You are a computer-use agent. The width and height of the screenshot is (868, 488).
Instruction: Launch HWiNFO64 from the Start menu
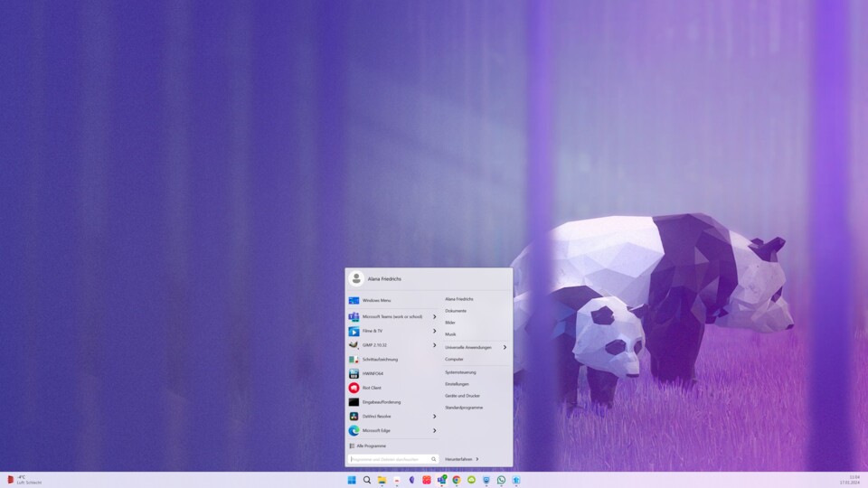pyautogui.click(x=373, y=373)
